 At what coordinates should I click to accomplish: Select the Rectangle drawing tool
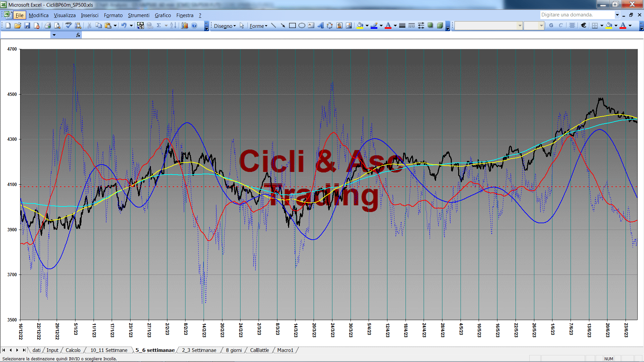(292, 25)
